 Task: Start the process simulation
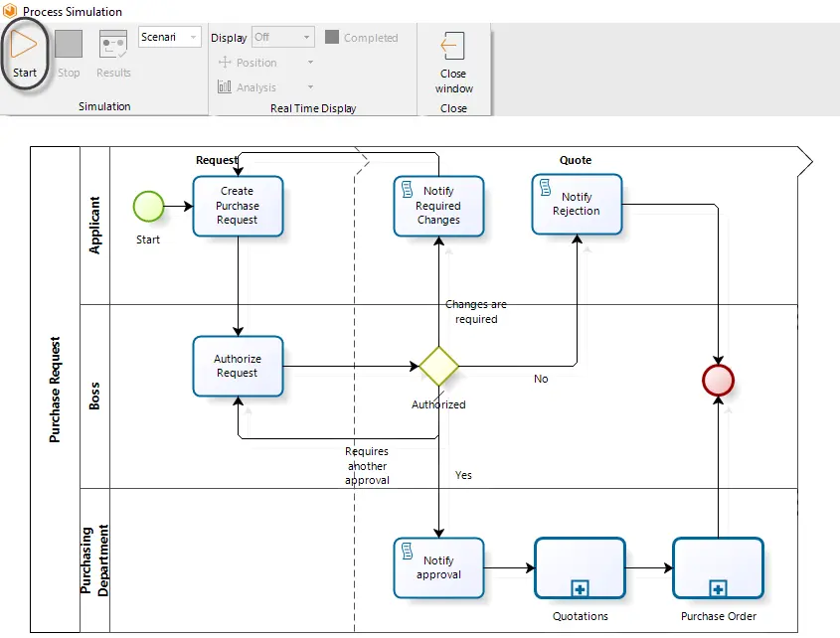tap(24, 54)
